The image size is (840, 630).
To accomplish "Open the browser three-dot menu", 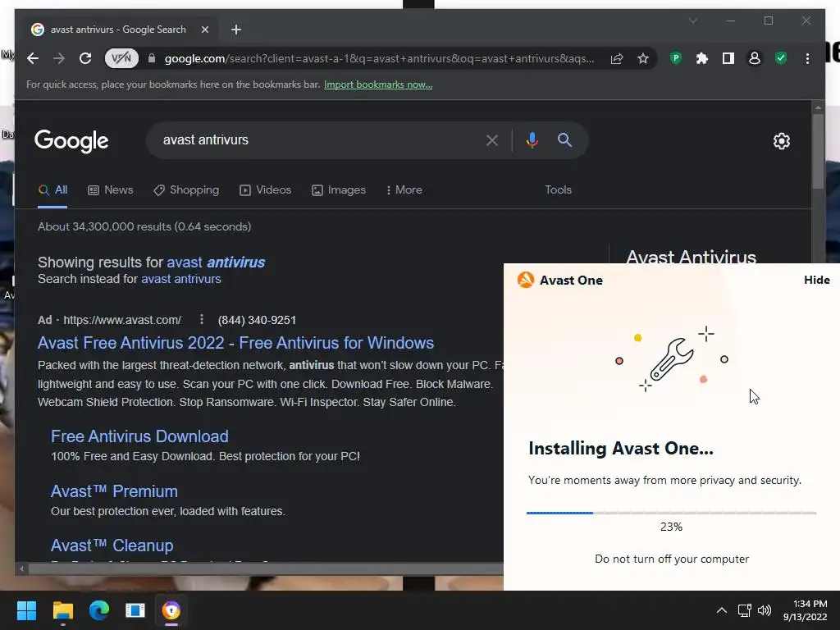I will point(807,58).
